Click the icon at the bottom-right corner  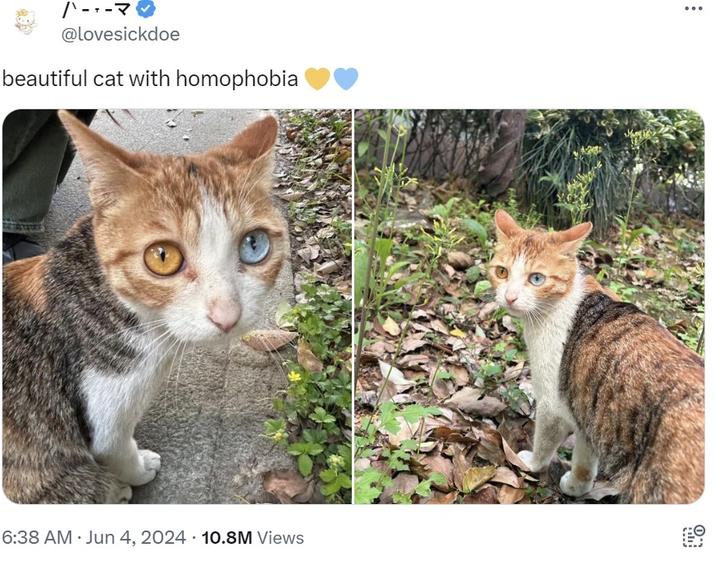click(x=693, y=536)
